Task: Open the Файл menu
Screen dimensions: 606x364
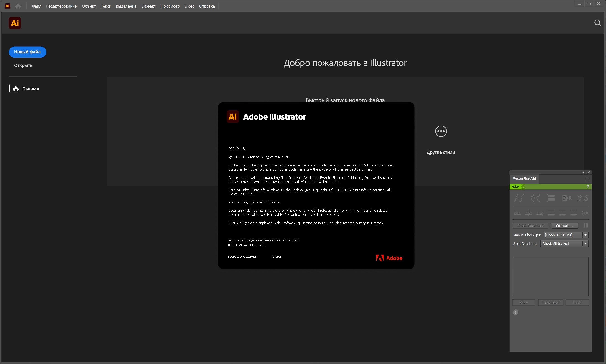Action: [x=36, y=6]
